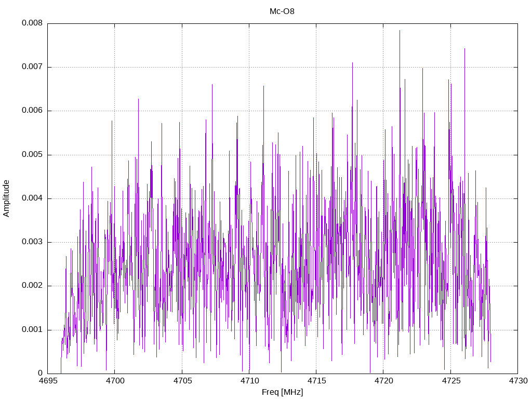Click the 4695 x-axis tick label
This screenshot has width=532, height=399.
click(x=48, y=381)
